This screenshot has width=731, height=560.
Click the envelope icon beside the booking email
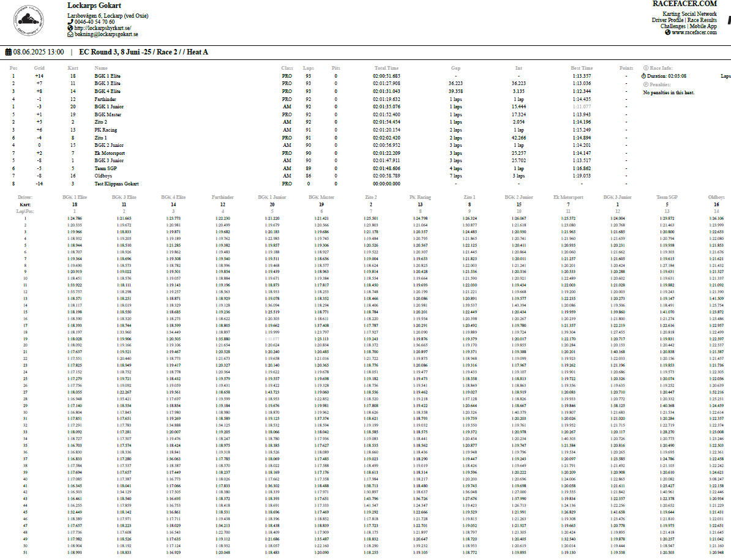click(70, 35)
